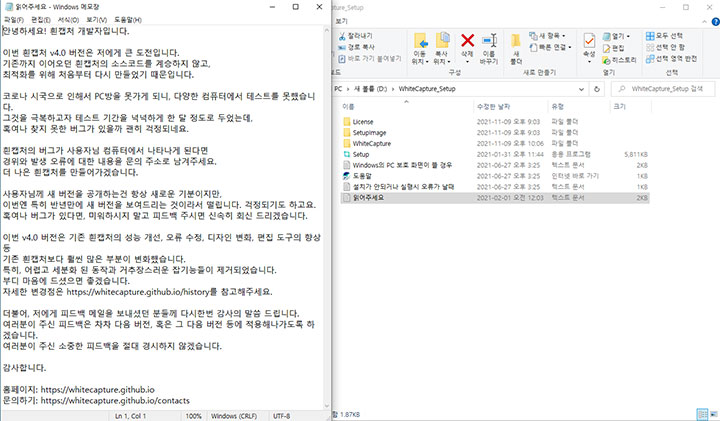Click the Copy to (복사 위치) folder icon
The width and height of the screenshot is (720, 421).
point(442,40)
